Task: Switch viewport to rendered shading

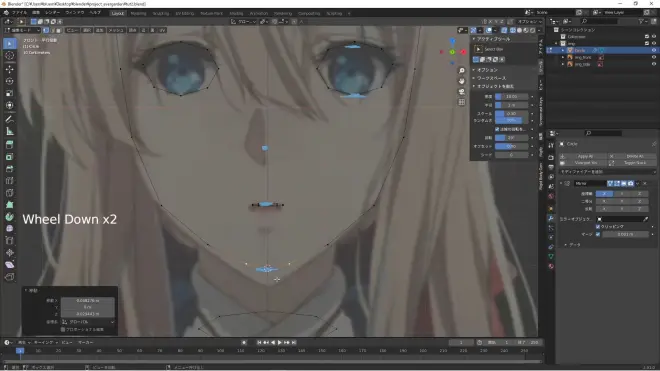Action: point(532,30)
